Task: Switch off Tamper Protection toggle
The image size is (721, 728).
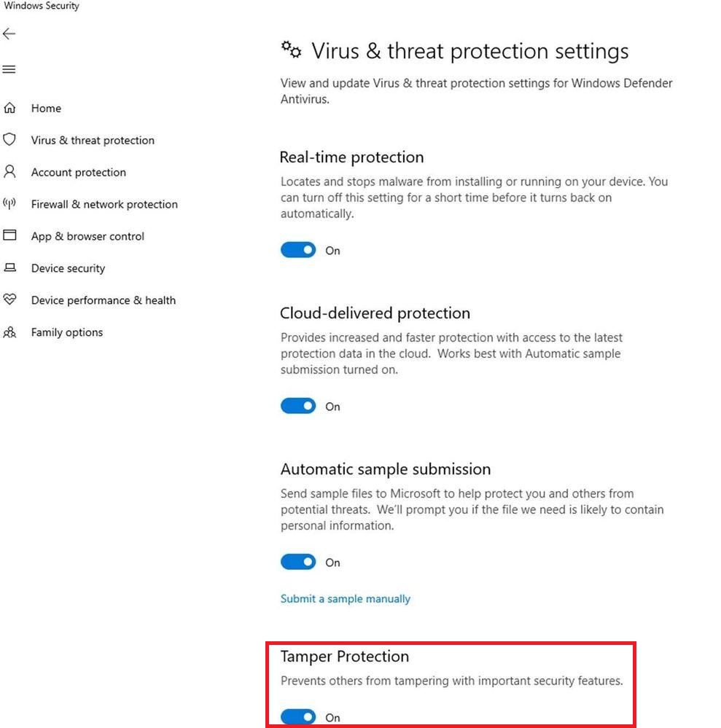Action: coord(298,717)
